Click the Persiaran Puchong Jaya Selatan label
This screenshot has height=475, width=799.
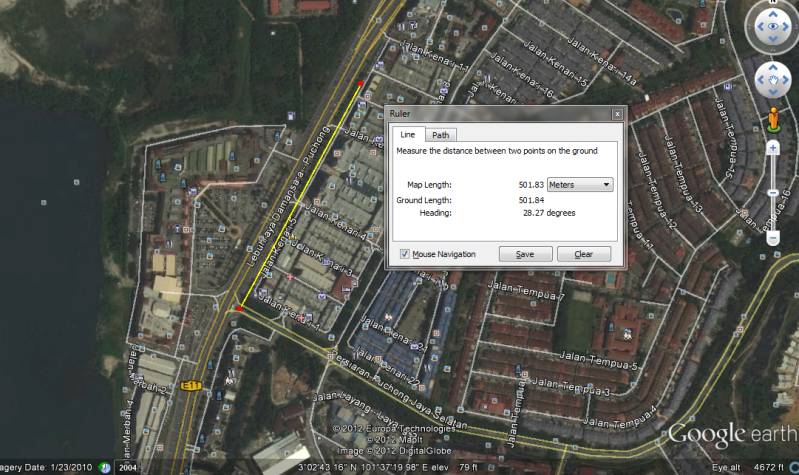(x=399, y=390)
